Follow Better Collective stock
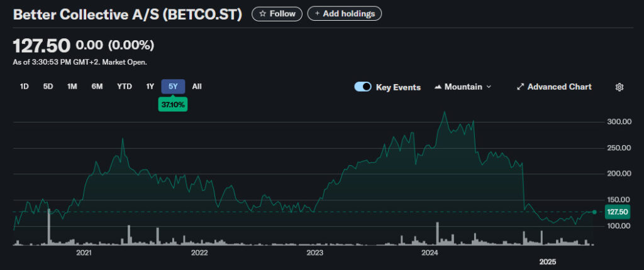The height and width of the screenshot is (270, 644). (277, 13)
